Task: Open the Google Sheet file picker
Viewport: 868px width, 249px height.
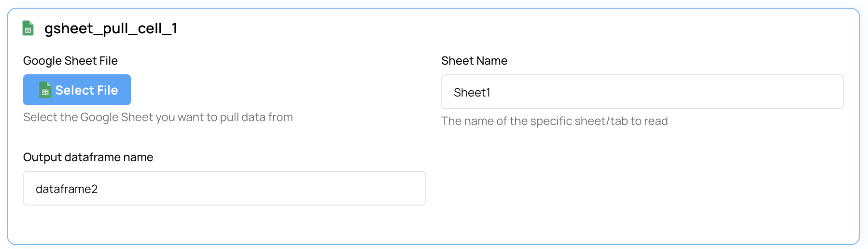Action: pyautogui.click(x=77, y=90)
